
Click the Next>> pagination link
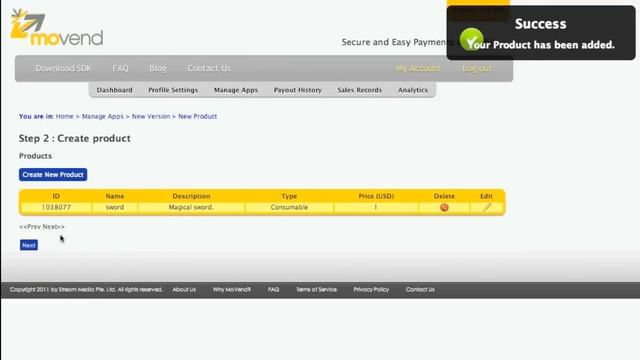[x=53, y=227]
